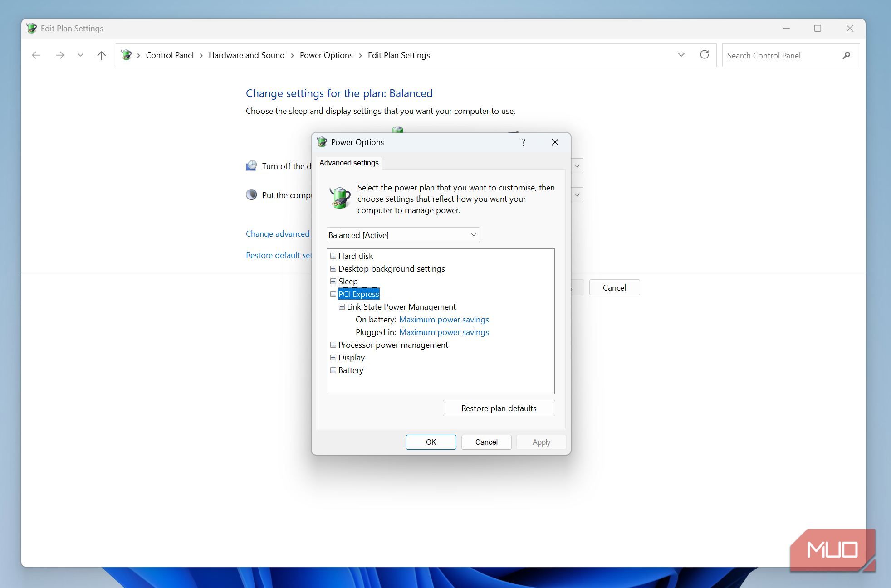Click the search magnifier icon
Image resolution: width=891 pixels, height=588 pixels.
pyautogui.click(x=846, y=55)
